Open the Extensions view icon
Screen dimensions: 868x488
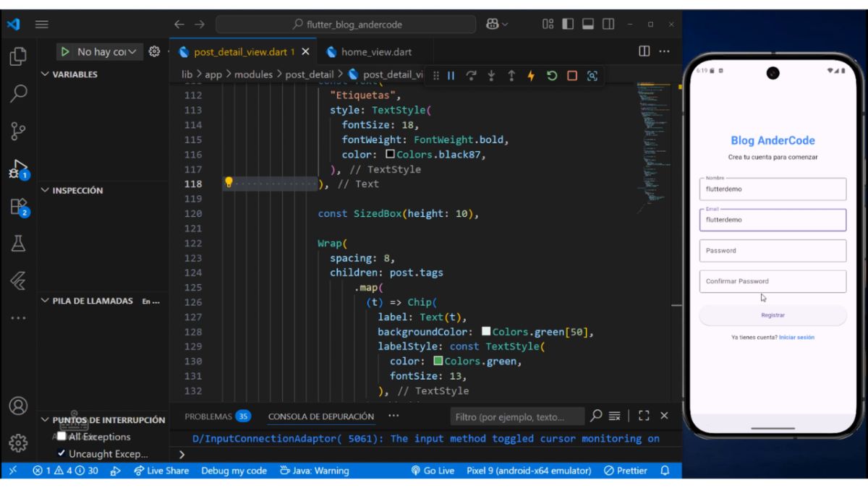(x=18, y=207)
